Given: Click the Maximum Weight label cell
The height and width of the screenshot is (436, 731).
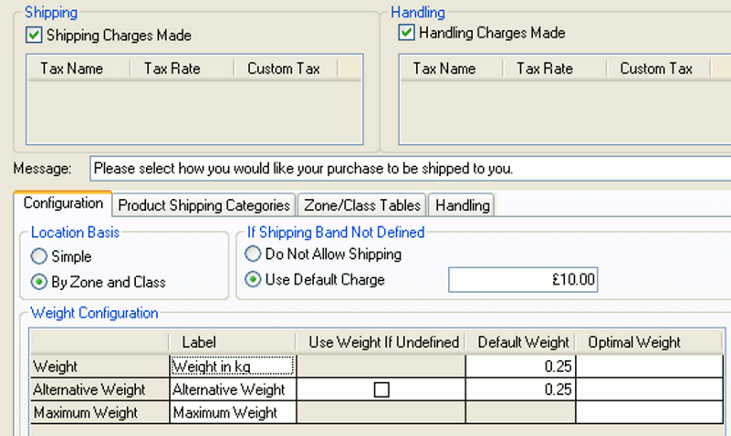Looking at the screenshot, I should [232, 412].
